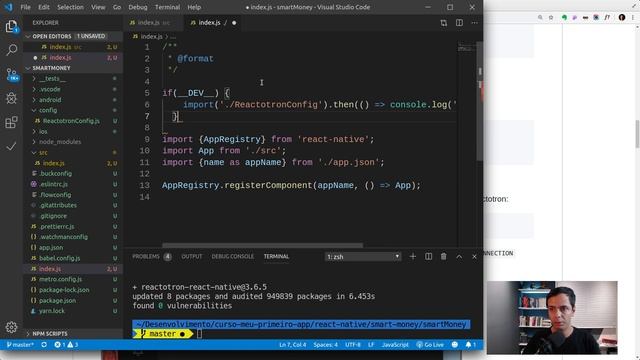Image resolution: width=640 pixels, height=360 pixels.
Task: Open the Help menu
Action: pyautogui.click(x=194, y=7)
